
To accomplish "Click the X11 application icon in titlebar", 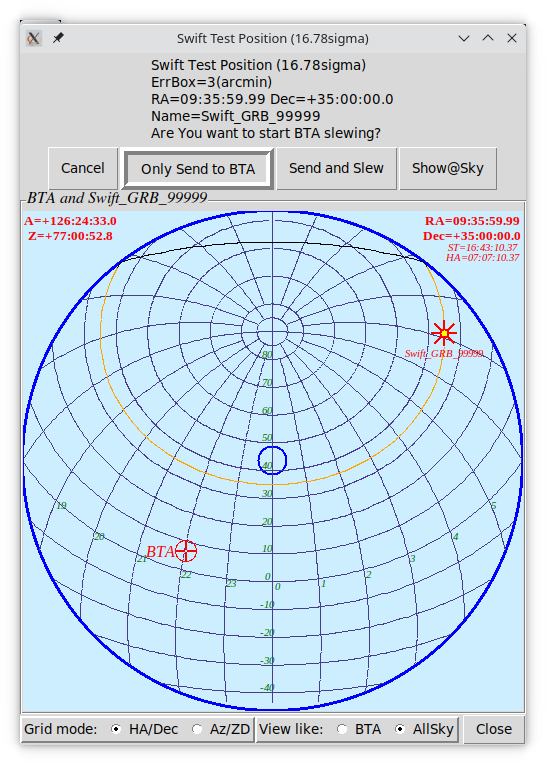I will [x=34, y=38].
